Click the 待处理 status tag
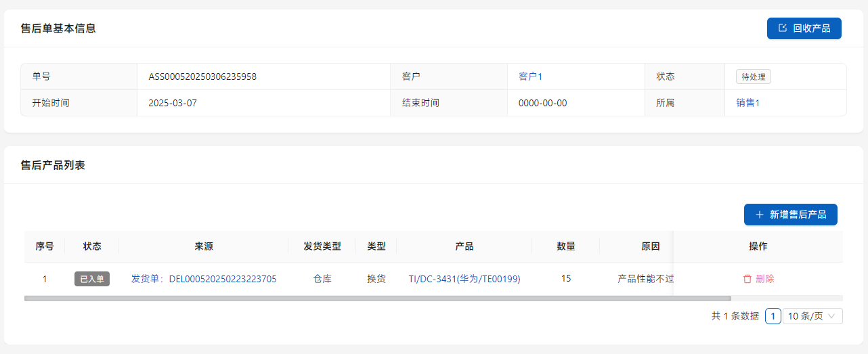 pos(753,76)
